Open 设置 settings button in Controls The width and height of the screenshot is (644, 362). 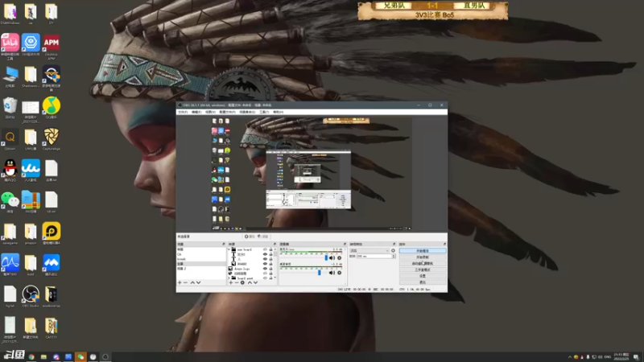(x=423, y=276)
